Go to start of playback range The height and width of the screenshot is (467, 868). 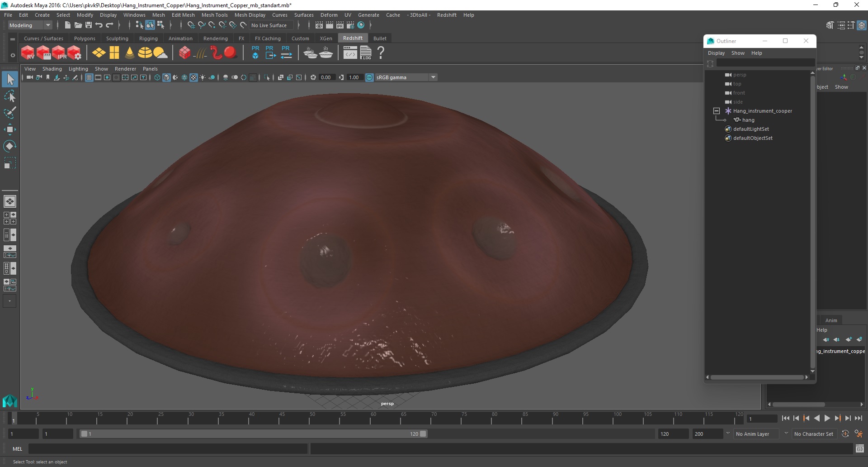coord(786,419)
